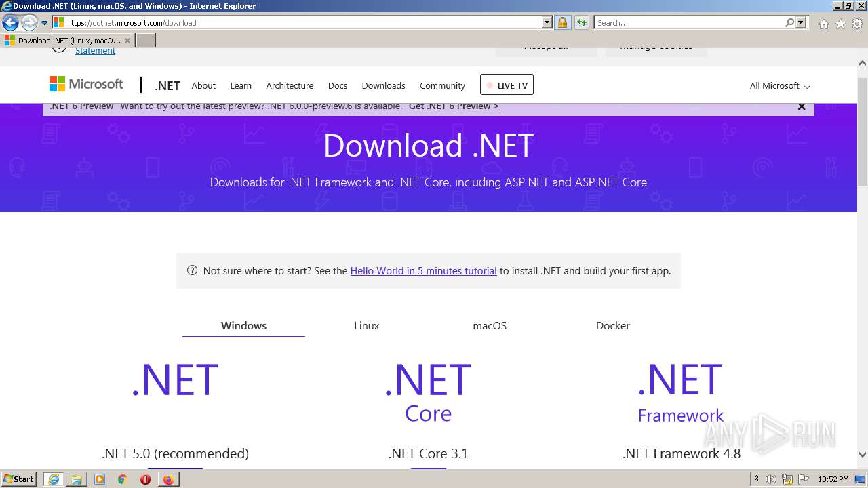Open the Tools gear icon

pyautogui.click(x=857, y=24)
